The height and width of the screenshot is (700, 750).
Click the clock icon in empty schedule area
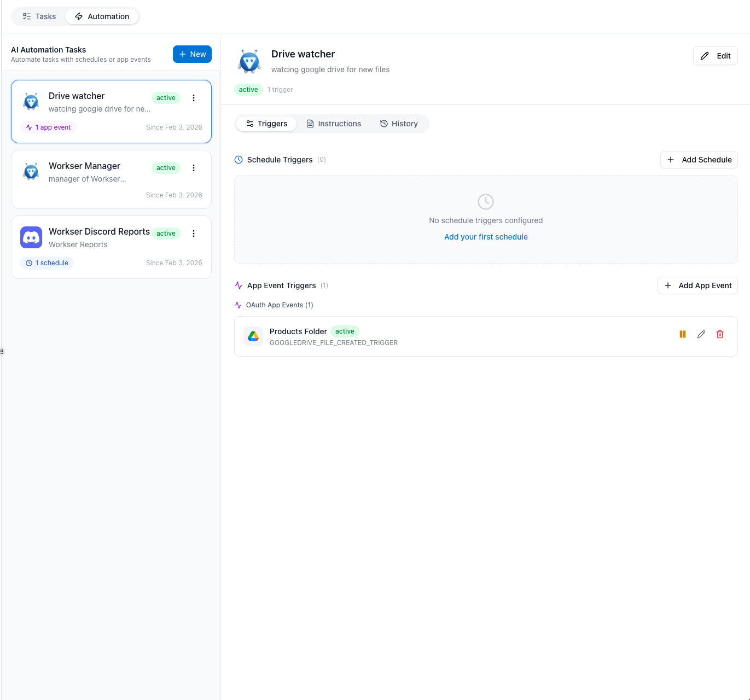tap(486, 202)
